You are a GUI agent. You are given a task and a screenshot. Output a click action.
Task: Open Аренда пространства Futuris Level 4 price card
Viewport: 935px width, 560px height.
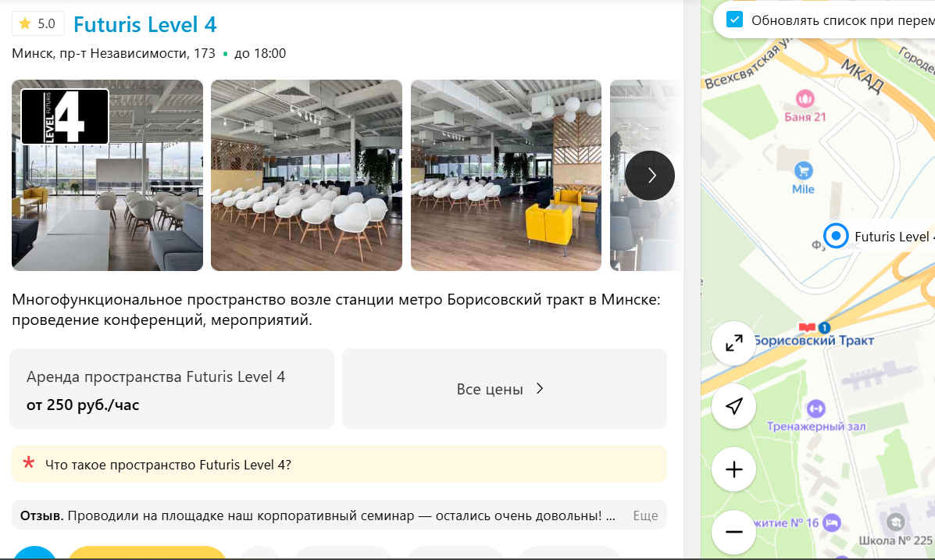(x=172, y=388)
